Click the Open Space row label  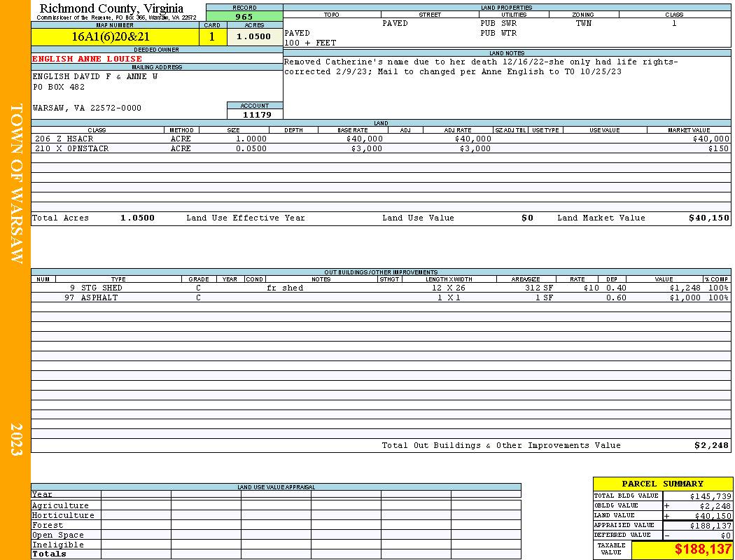(x=57, y=535)
